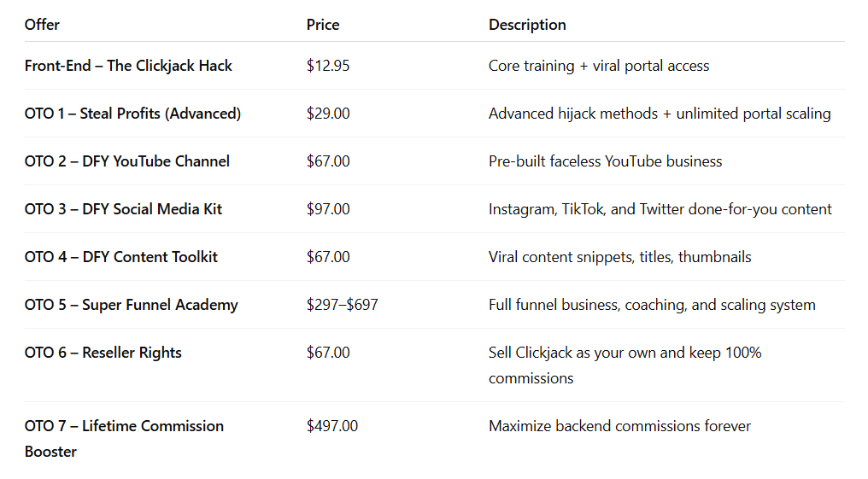Viewport: 868px width, 479px height.
Task: Select OTO 7 – Lifetime Commission Booster
Action: [125, 439]
